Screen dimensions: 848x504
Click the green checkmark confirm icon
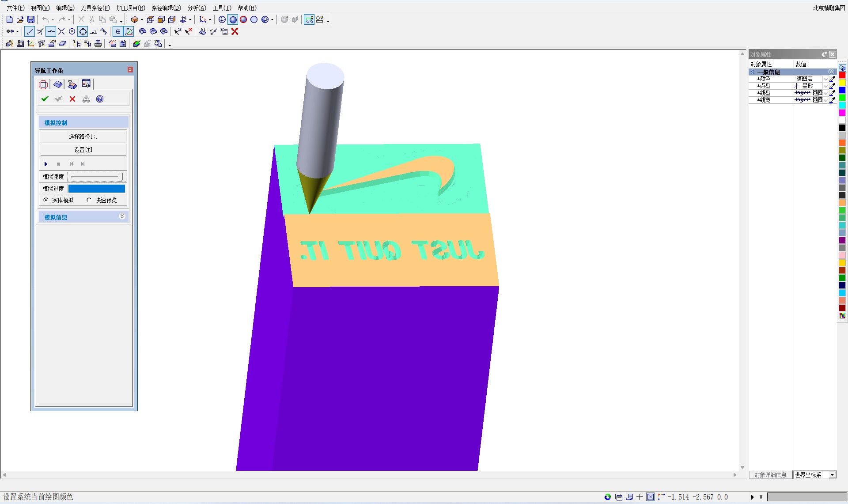tap(45, 99)
